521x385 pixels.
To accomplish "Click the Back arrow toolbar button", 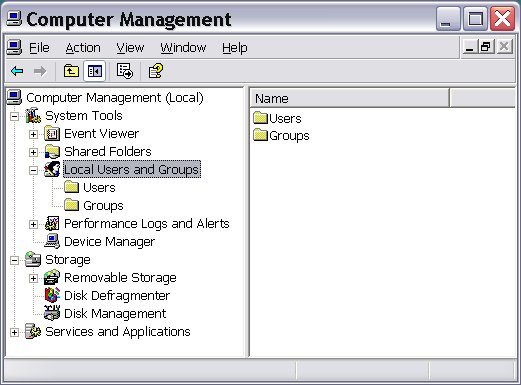I will [17, 71].
